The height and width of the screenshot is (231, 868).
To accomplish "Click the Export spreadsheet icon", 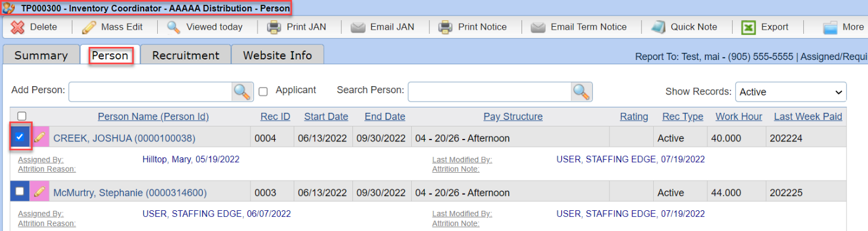I will (x=749, y=27).
